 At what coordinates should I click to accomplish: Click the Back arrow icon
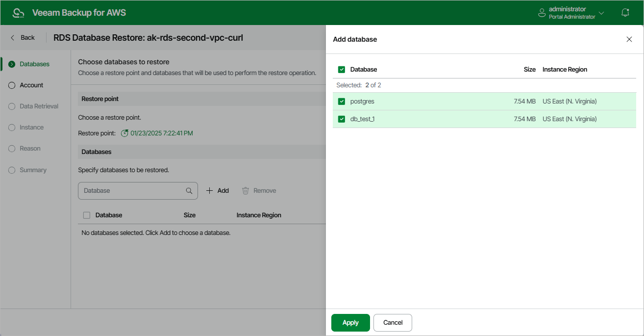[x=13, y=37]
